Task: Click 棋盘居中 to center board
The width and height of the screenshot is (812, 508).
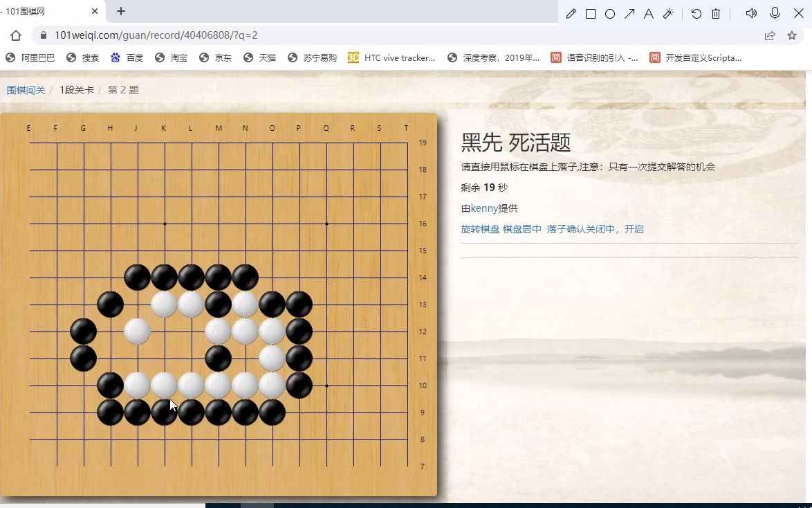Action: pos(522,229)
